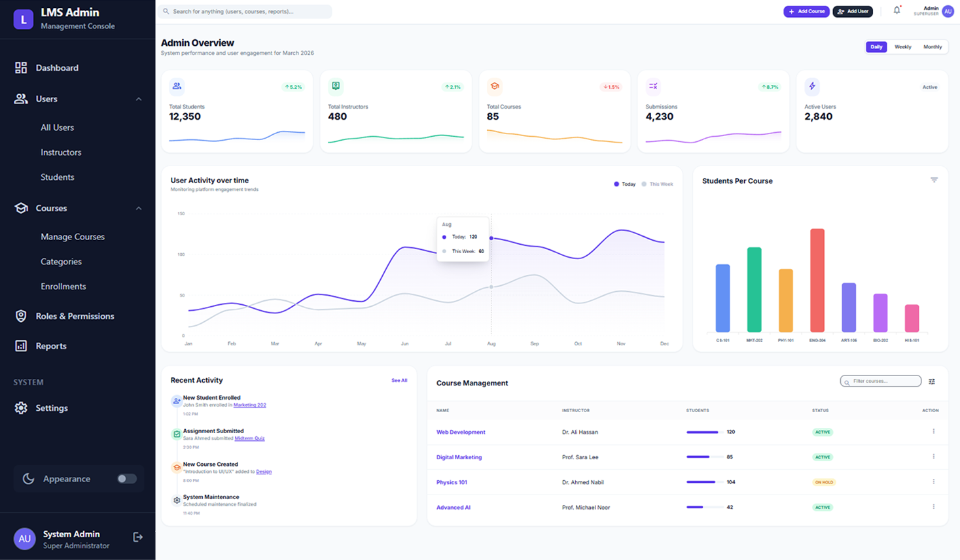Click the LMS Admin logo icon
960x560 pixels.
click(24, 19)
